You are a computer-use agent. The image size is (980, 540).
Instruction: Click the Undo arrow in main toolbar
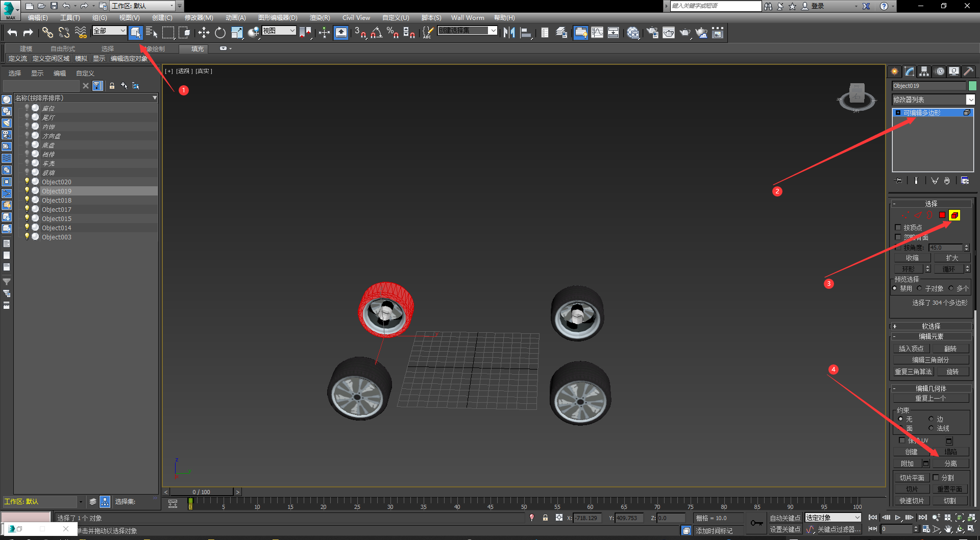pos(12,33)
